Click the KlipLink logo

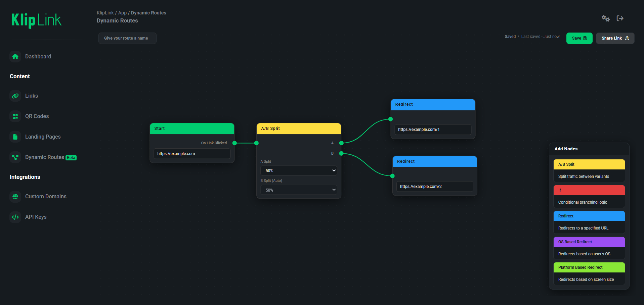(36, 20)
